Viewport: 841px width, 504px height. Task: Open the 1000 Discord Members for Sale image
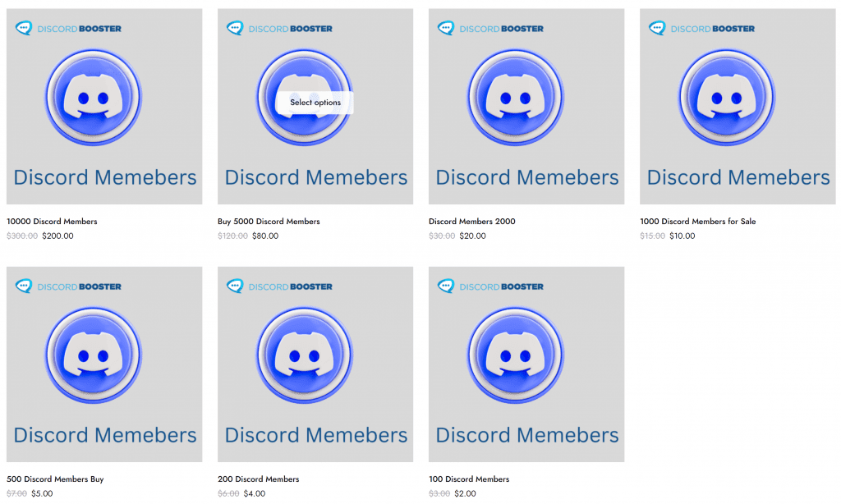coord(738,106)
